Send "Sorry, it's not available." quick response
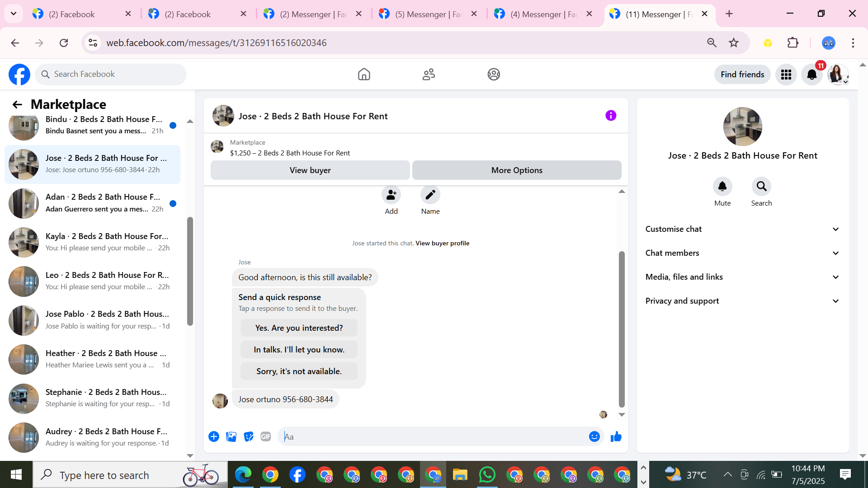 point(299,371)
